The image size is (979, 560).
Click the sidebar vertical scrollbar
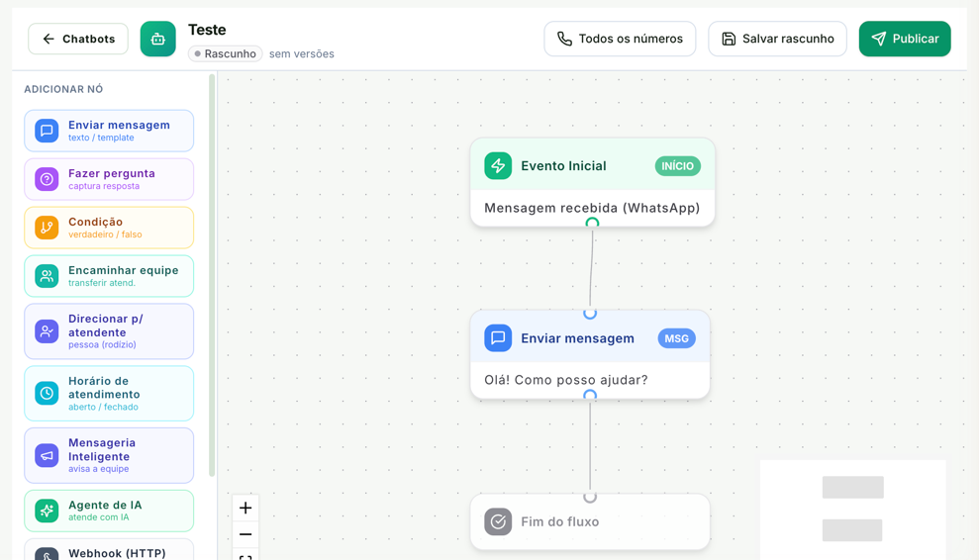click(212, 275)
